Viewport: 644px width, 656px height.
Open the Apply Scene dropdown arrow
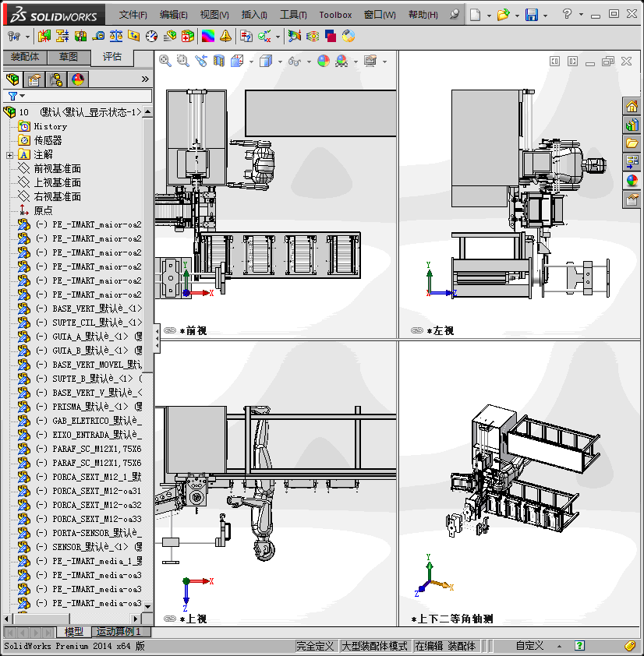[356, 62]
